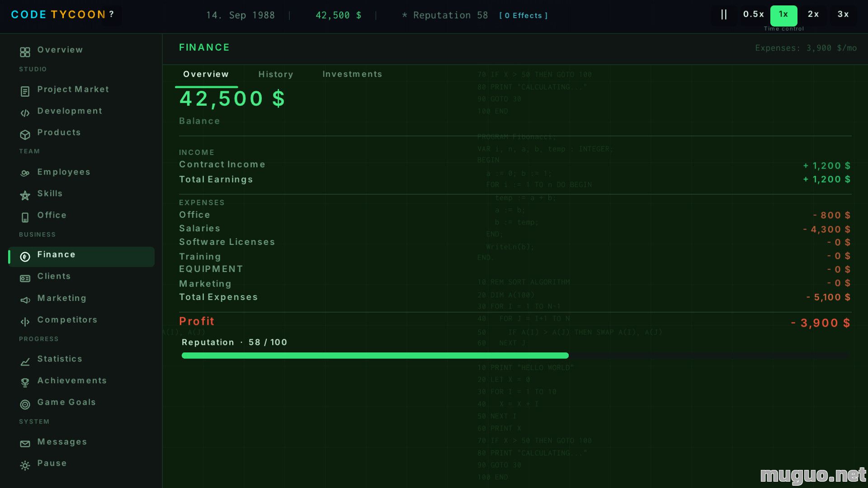Go to Overview in the sidebar
Viewport: 868px width, 488px height.
click(60, 50)
